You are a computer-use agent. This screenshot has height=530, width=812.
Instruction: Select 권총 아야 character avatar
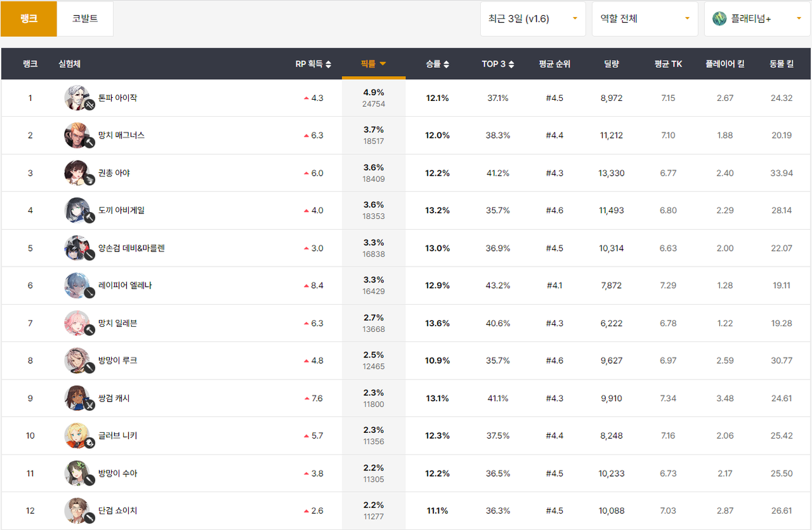pos(78,173)
